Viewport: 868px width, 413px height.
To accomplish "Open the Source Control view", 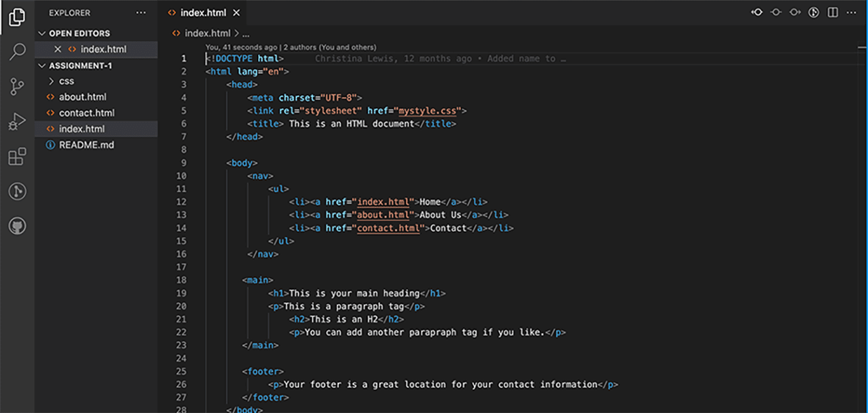I will pyautogui.click(x=17, y=87).
